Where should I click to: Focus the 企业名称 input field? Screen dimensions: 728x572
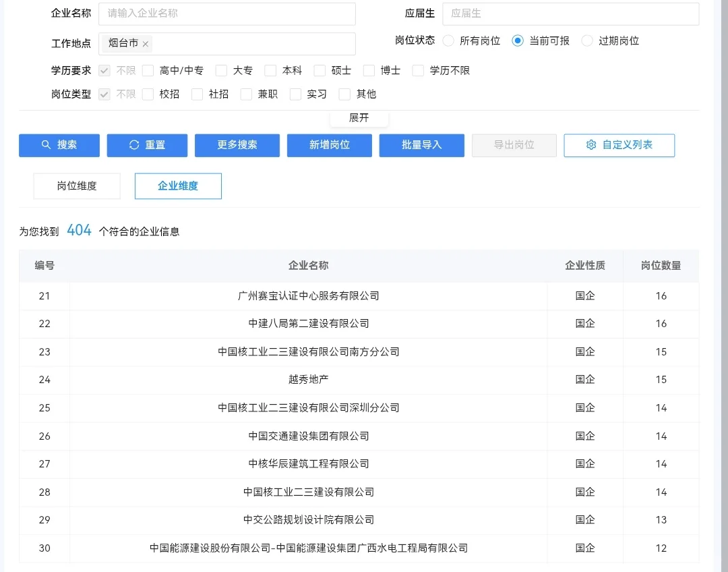point(227,13)
